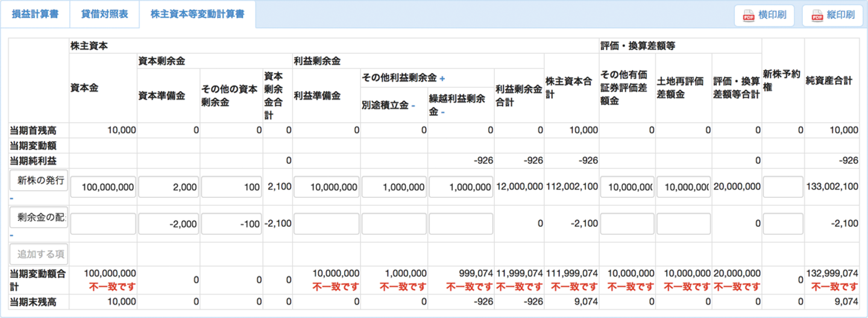Click the 横印刷 print button
The width and height of the screenshot is (868, 318).
pos(764,16)
